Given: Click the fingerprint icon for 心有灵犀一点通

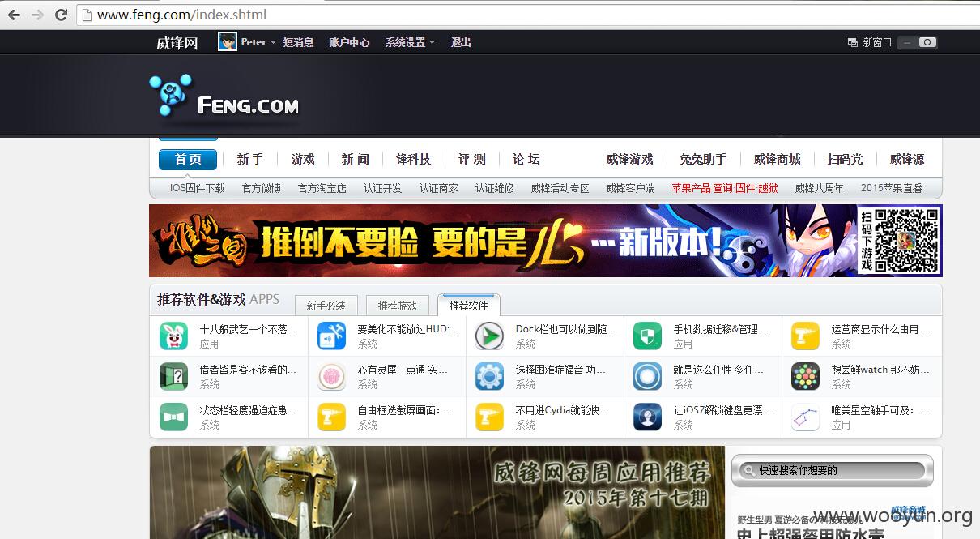Looking at the screenshot, I should [x=331, y=376].
